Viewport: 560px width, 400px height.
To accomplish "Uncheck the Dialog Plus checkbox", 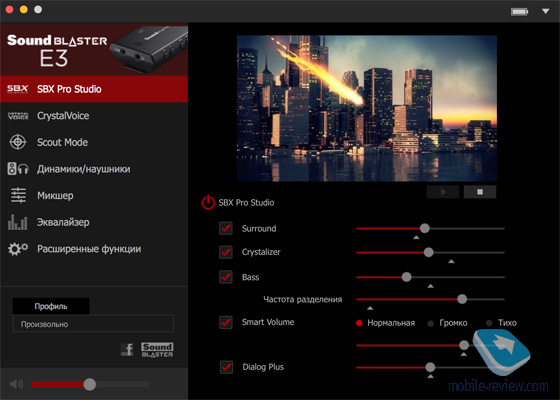I will pyautogui.click(x=226, y=367).
